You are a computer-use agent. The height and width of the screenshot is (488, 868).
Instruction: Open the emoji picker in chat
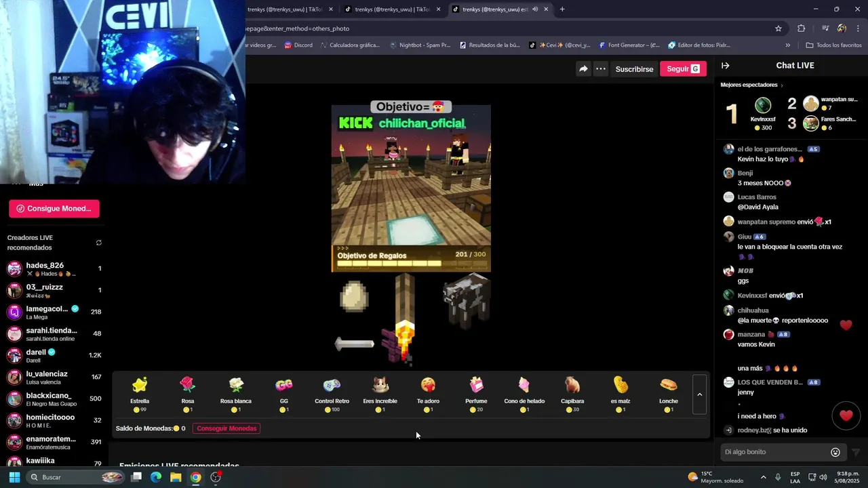835,452
